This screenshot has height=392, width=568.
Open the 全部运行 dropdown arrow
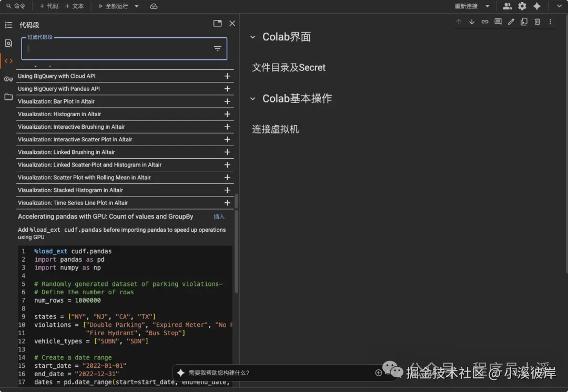[x=136, y=6]
